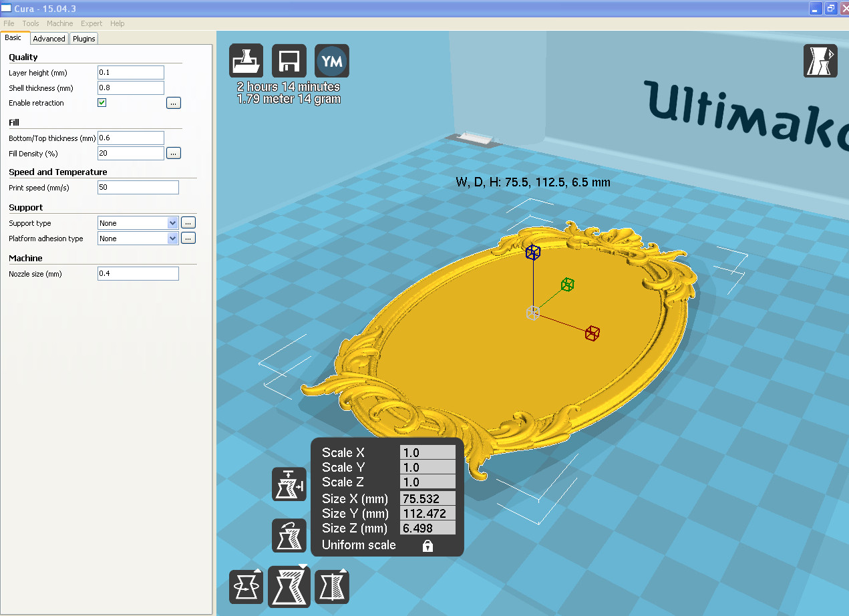Click the 'W, D, H: 75.5, 112.5, 6.5 mm' label

coord(532,182)
